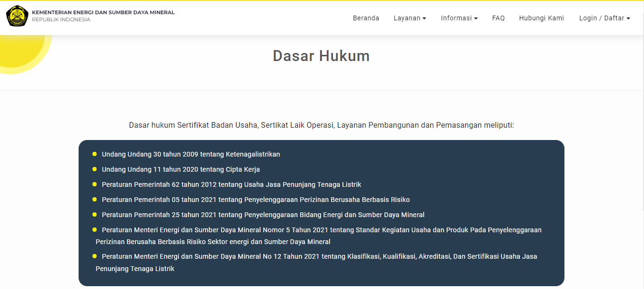Open the FAQ page from the navbar

[x=498, y=18]
